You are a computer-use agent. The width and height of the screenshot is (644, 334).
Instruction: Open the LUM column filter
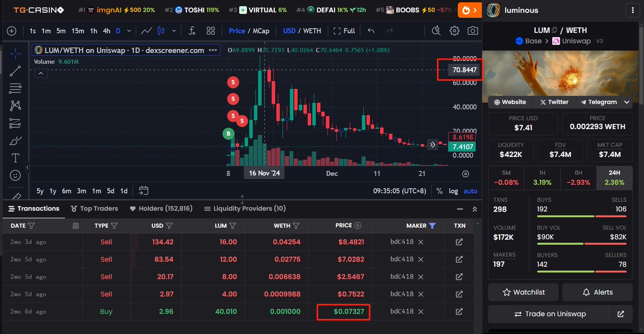(233, 226)
